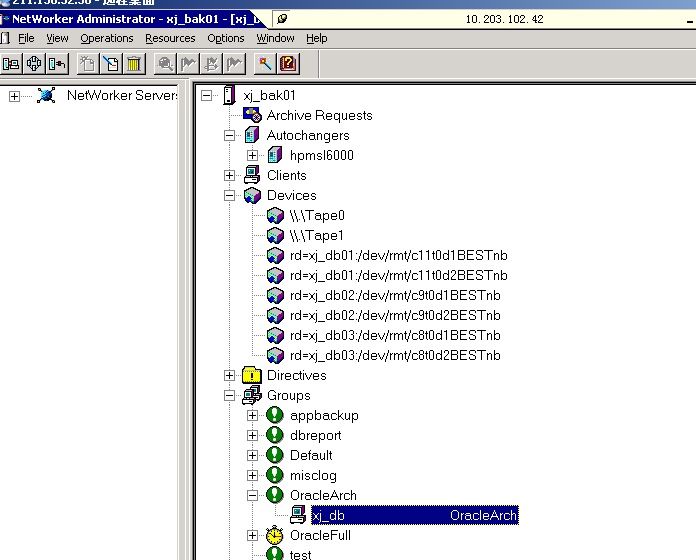This screenshot has height=560, width=696.
Task: Open the Resources menu
Action: pos(170,39)
